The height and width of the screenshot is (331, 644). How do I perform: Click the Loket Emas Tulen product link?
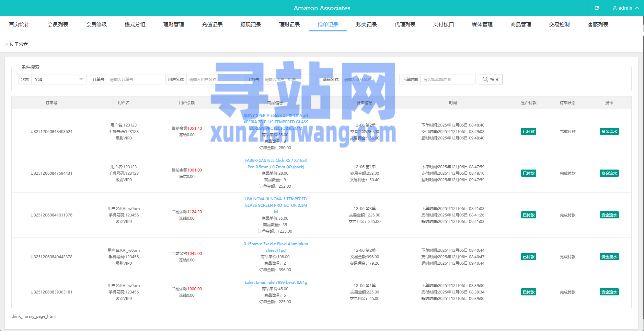(276, 282)
